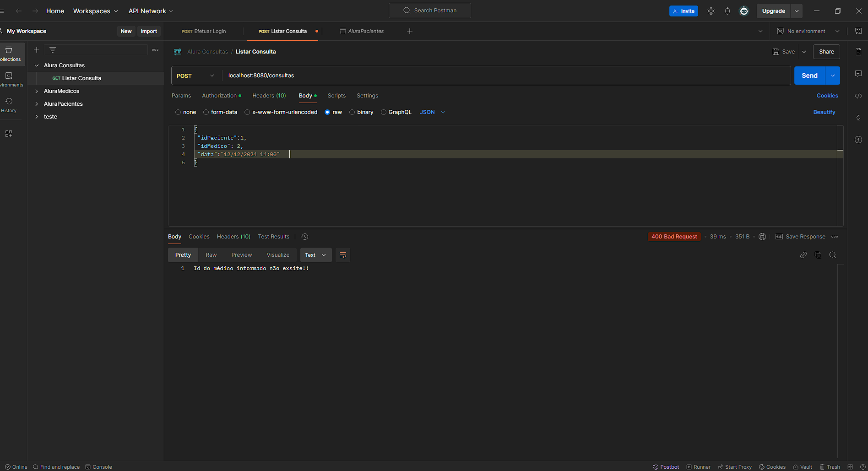Open the comments icon in right sidebar
Viewport: 868px width, 471px height.
[858, 74]
